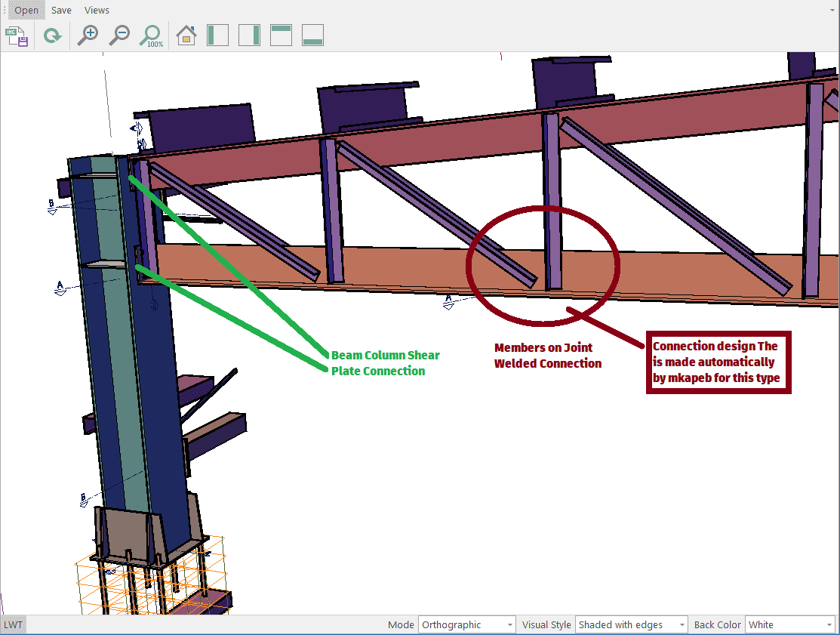Open the Open menu

[x=26, y=11]
